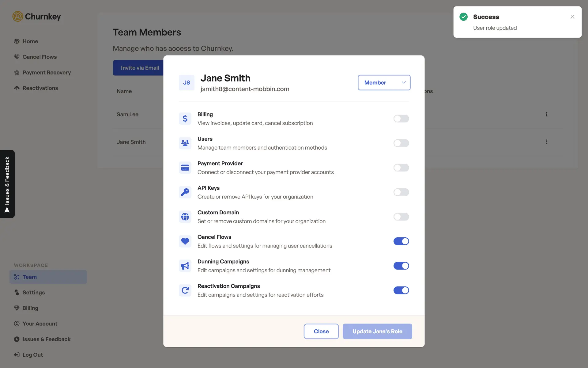
Task: Click the API Keys key icon
Action: [x=185, y=192]
